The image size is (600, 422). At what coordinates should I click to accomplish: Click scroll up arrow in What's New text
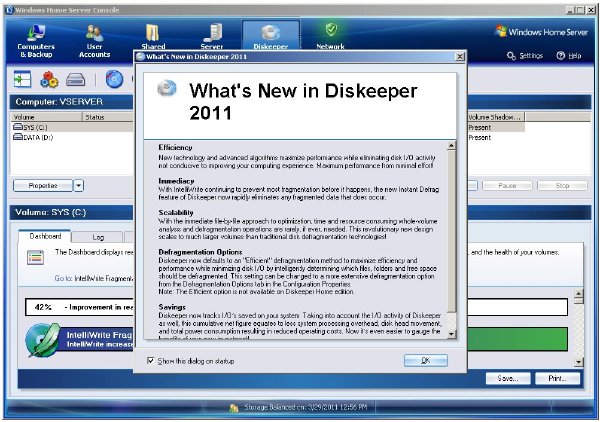click(x=452, y=145)
